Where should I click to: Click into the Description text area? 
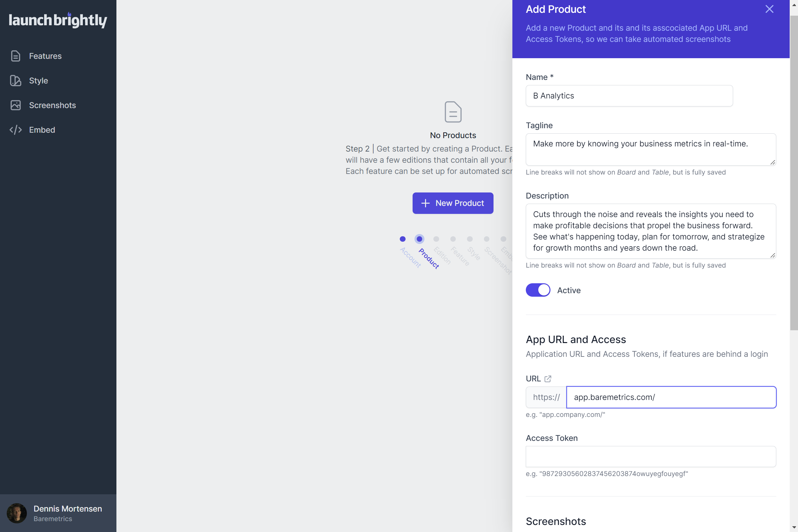click(651, 231)
